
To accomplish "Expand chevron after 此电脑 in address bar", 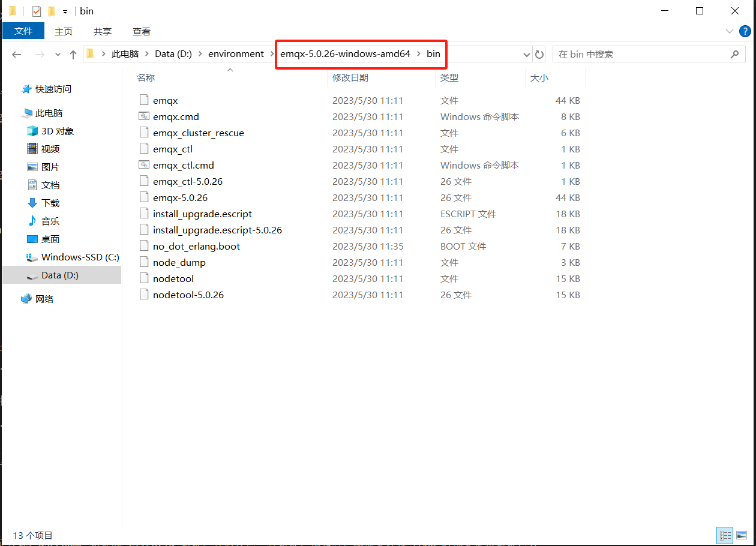I will click(x=146, y=54).
